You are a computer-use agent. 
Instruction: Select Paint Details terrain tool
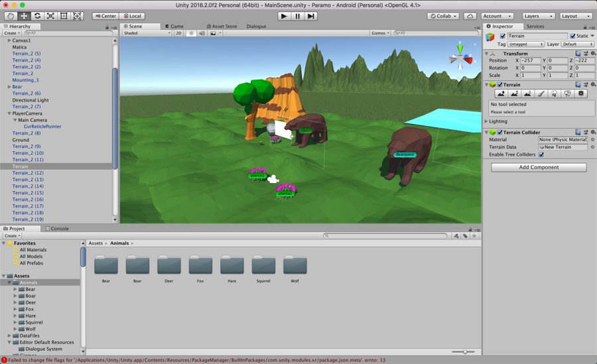(568, 93)
